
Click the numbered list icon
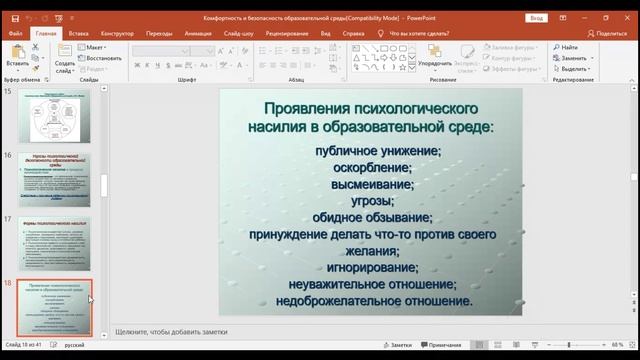[279, 51]
